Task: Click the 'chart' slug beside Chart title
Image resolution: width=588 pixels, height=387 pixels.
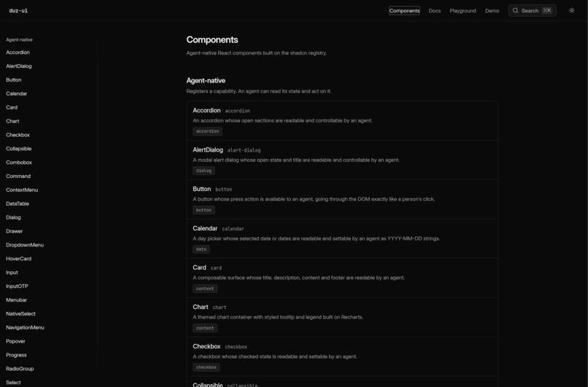Action: click(220, 308)
